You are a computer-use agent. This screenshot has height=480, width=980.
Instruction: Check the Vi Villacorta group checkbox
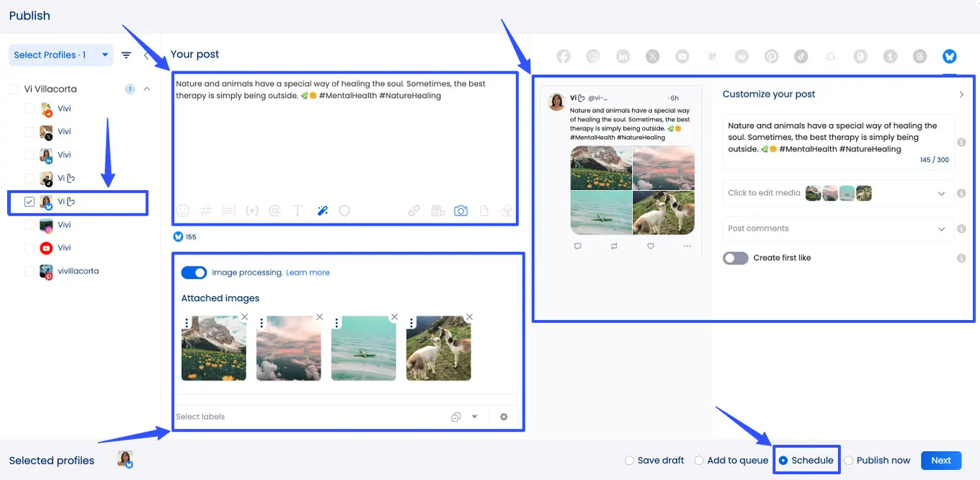[x=13, y=89]
